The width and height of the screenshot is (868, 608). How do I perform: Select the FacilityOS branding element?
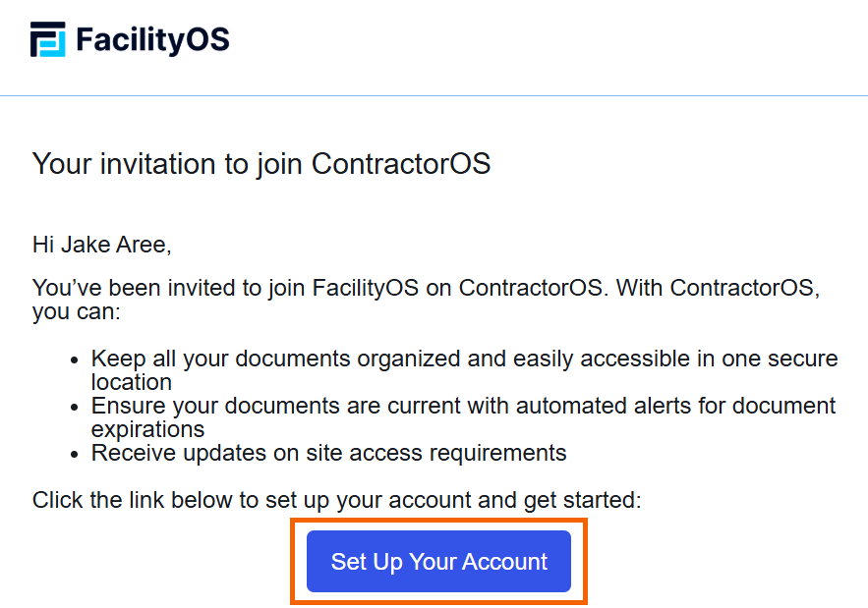[x=128, y=39]
